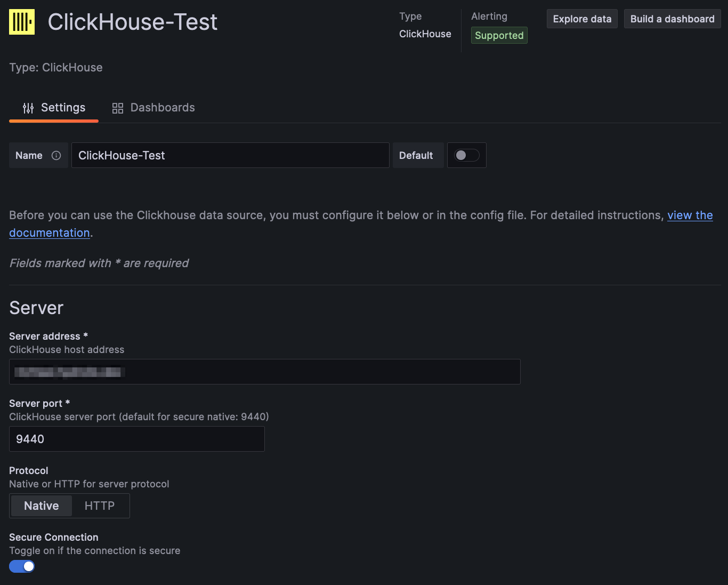Disable the Secure Connection toggle
The width and height of the screenshot is (728, 585).
[x=22, y=566]
